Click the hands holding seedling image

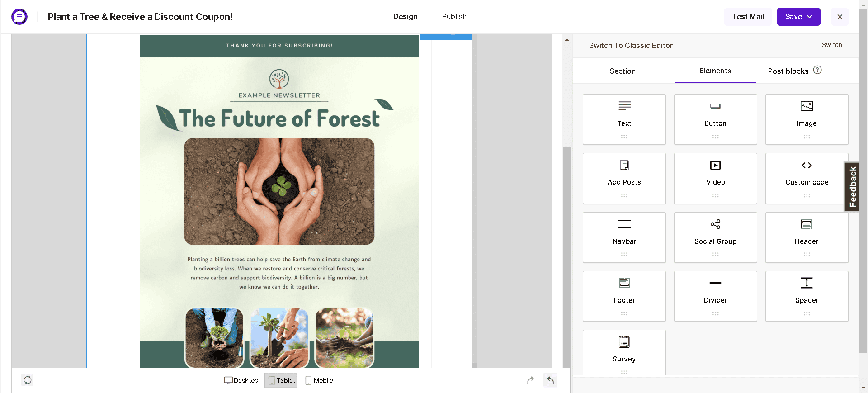tap(279, 191)
